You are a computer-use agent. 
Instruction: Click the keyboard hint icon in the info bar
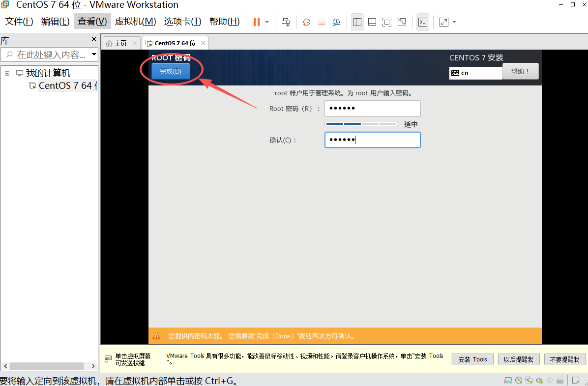pos(108,359)
